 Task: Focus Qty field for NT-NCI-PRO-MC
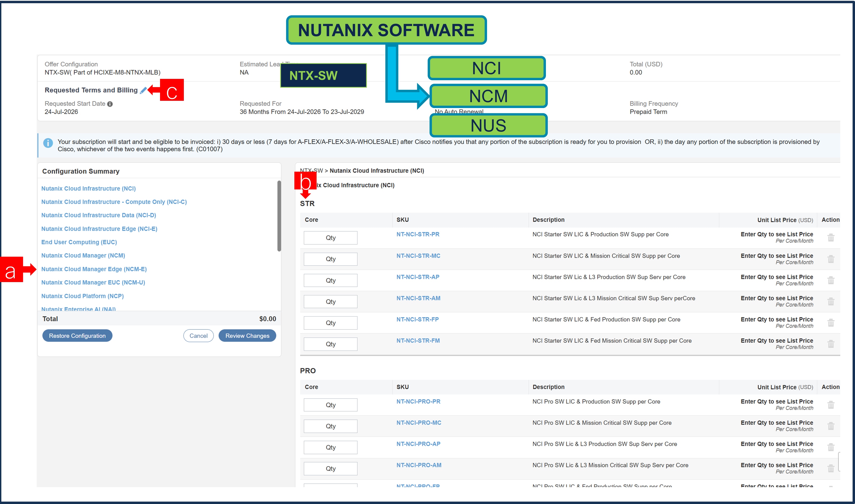330,426
